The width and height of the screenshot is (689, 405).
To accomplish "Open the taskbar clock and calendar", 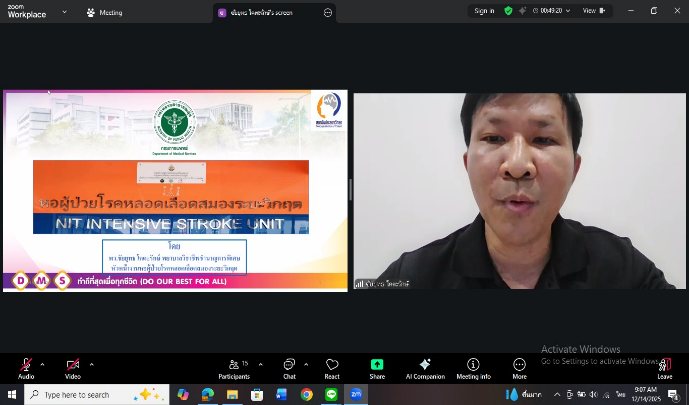I will 646,394.
